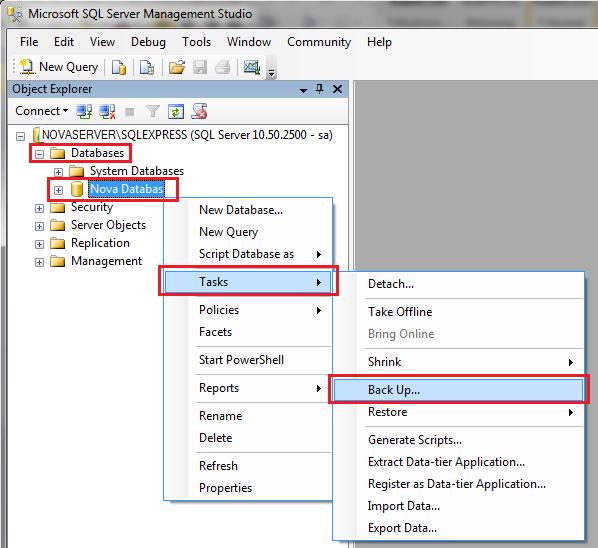
Task: Click the Stop icon in Object Explorer
Action: pyautogui.click(x=130, y=112)
